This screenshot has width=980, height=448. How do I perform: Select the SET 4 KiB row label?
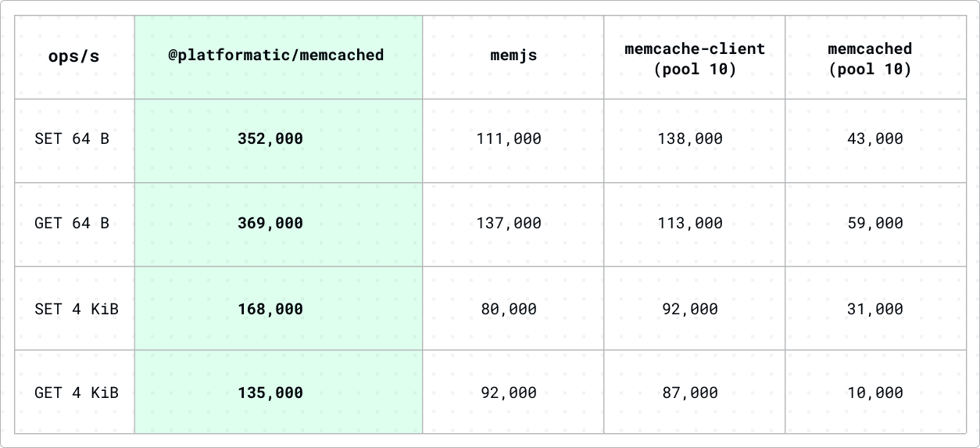pyautogui.click(x=74, y=308)
